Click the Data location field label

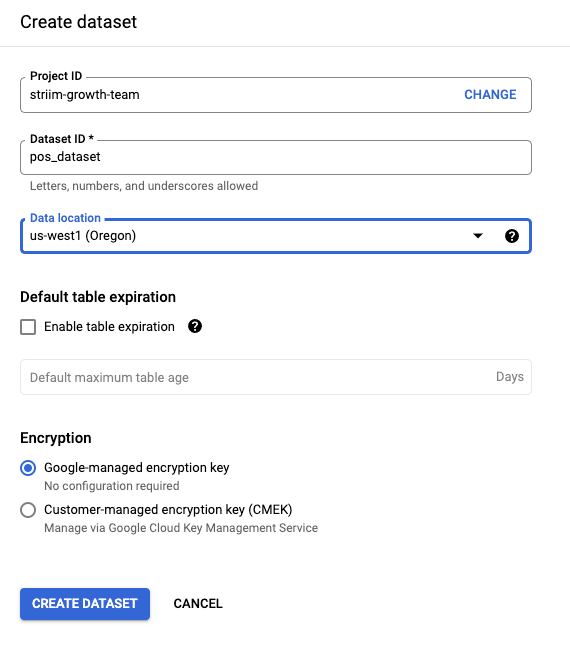(65, 218)
